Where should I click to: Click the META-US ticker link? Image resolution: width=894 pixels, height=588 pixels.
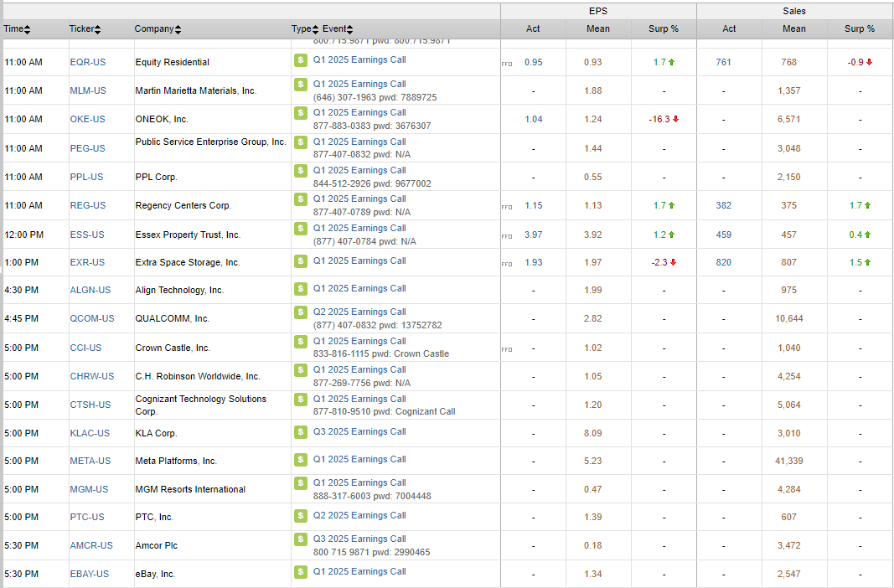90,461
